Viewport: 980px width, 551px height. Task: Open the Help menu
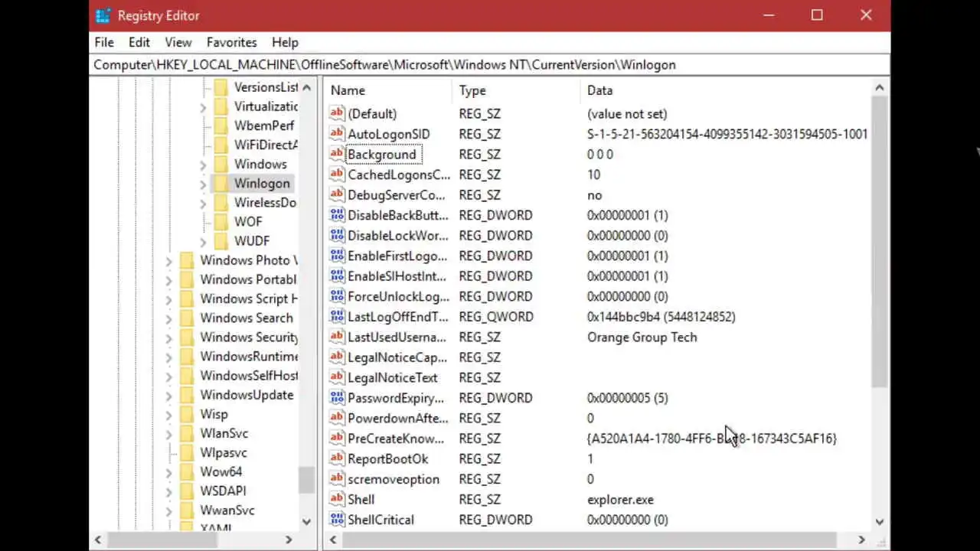tap(285, 42)
